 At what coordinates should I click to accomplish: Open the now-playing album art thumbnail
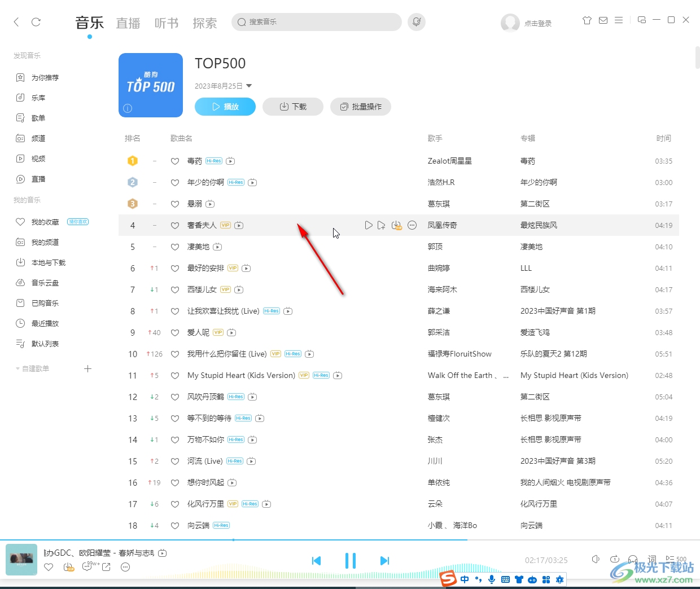[21, 560]
